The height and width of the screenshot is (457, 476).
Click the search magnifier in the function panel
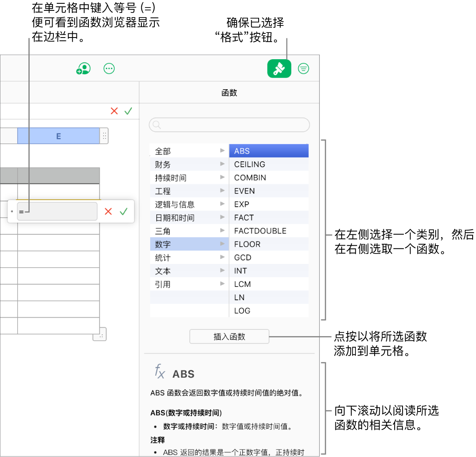156,125
